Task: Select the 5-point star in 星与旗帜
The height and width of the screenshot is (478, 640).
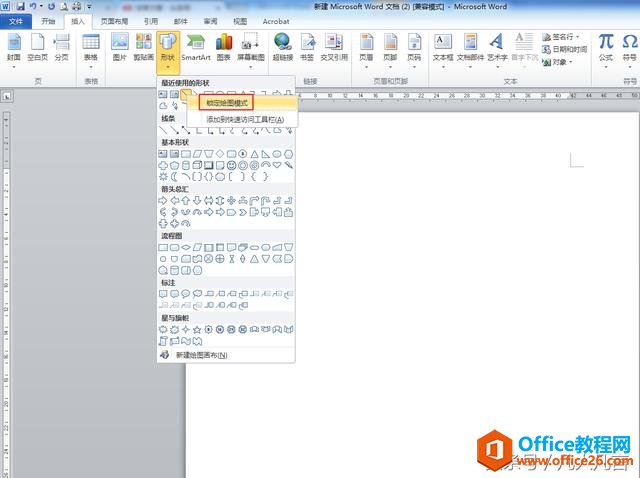Action: [x=197, y=329]
